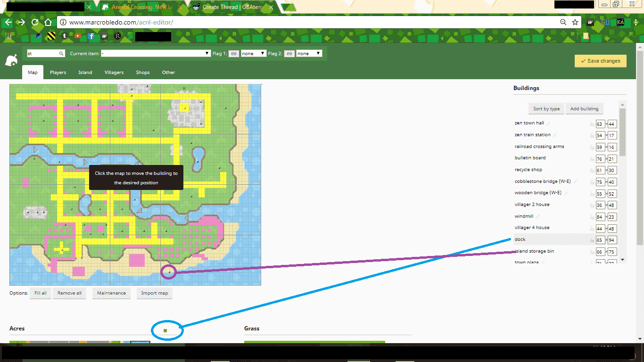This screenshot has width=644, height=362.
Task: Open the Tumblr bookmark
Action: [x=65, y=36]
